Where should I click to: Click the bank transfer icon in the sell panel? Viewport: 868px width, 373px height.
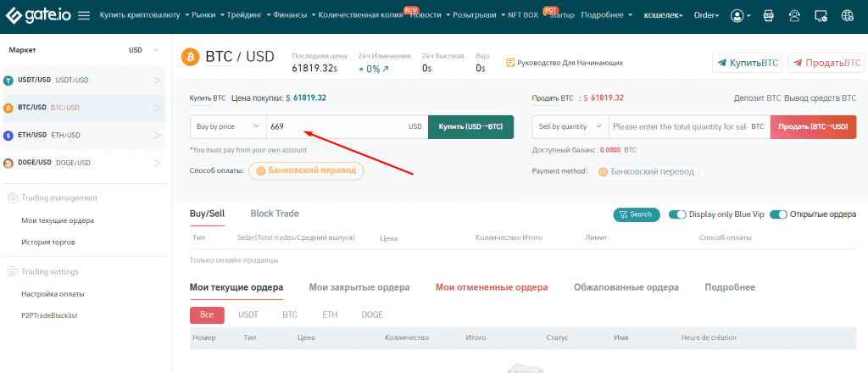point(603,172)
